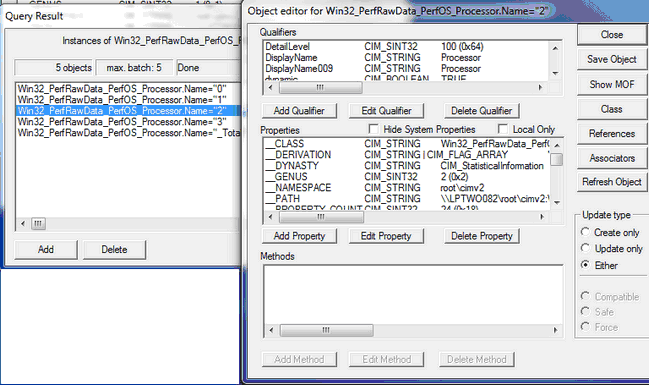
Task: Click Query Result horizontal scrollbar thumb
Action: (38, 224)
